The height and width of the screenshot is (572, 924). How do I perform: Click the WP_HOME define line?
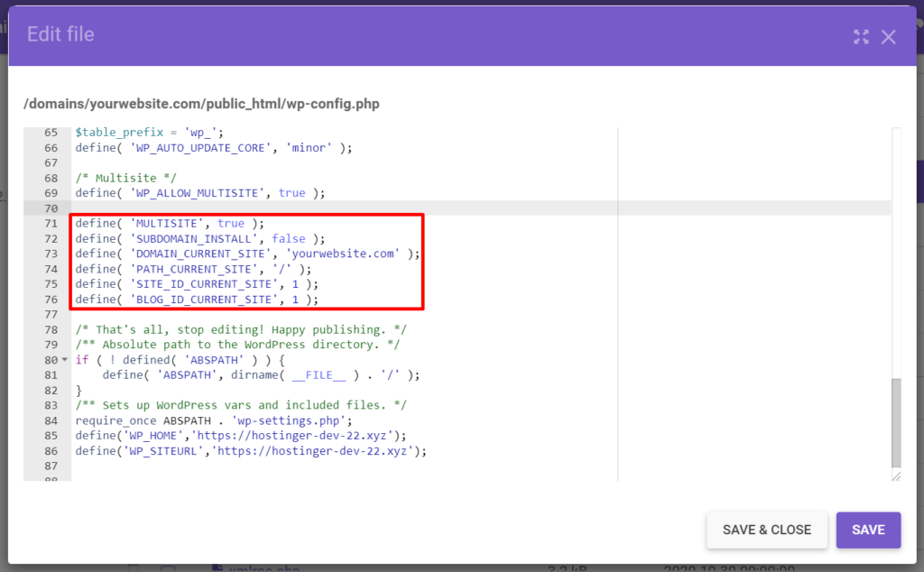click(x=240, y=436)
